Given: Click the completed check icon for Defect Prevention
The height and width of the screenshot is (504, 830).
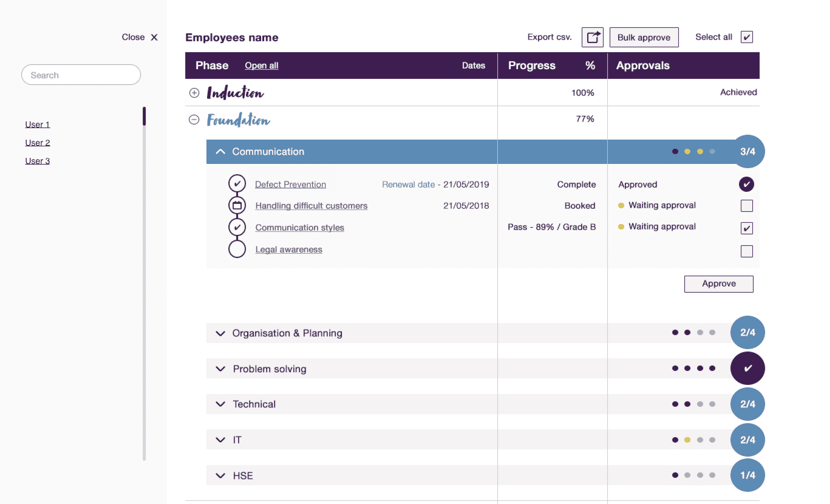Looking at the screenshot, I should 237,183.
